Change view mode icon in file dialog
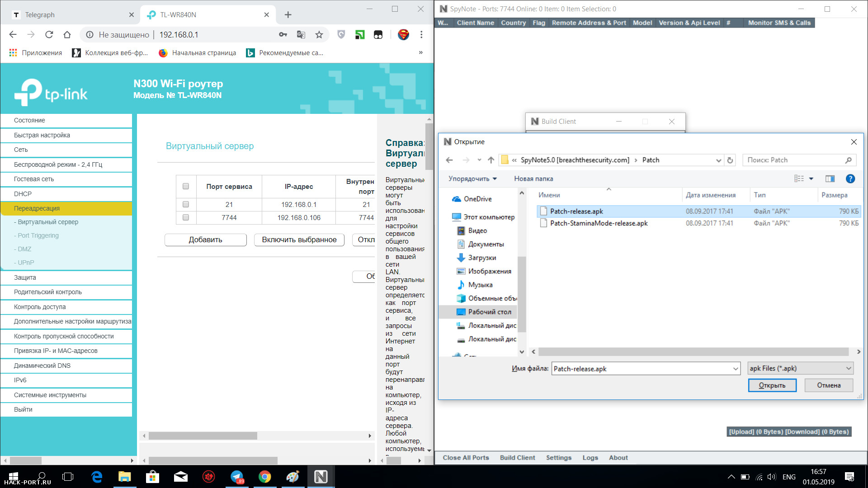 click(x=799, y=178)
